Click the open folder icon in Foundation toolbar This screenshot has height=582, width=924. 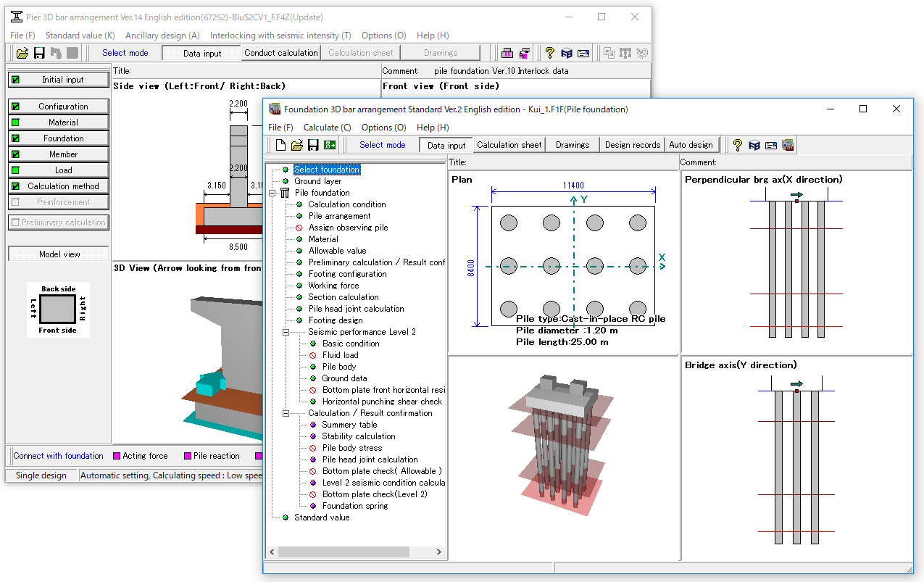(x=297, y=145)
